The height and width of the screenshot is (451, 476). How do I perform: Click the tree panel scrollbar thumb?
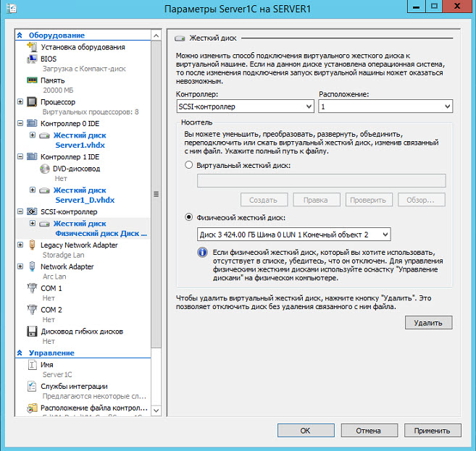[x=156, y=195]
